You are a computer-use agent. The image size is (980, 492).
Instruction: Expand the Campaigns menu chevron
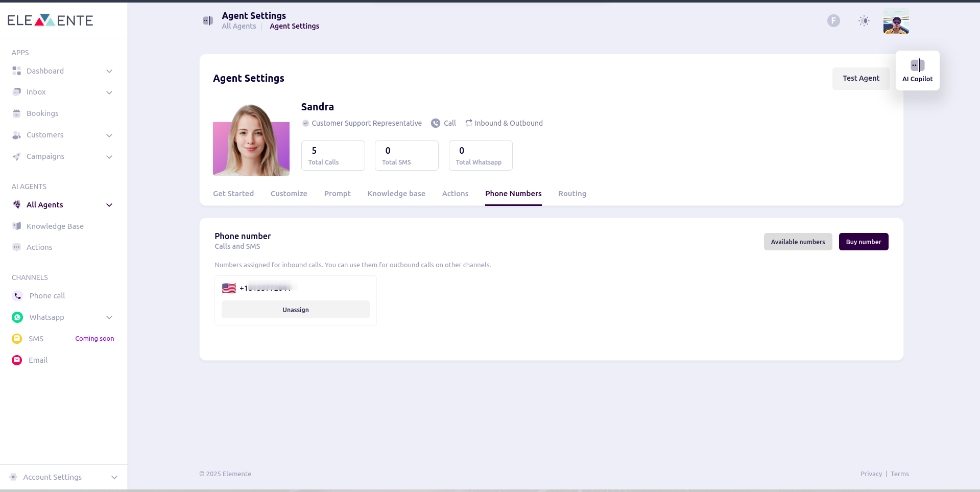tap(109, 157)
